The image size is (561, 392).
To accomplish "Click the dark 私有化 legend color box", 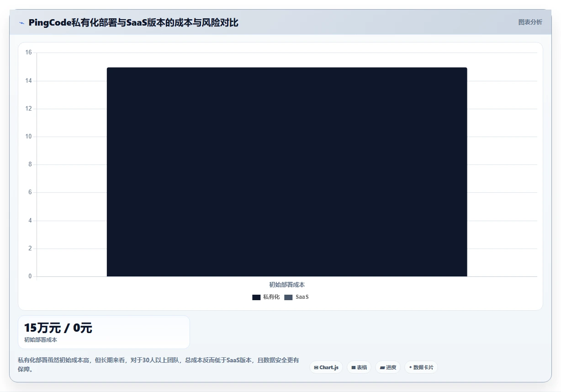I will click(x=256, y=297).
